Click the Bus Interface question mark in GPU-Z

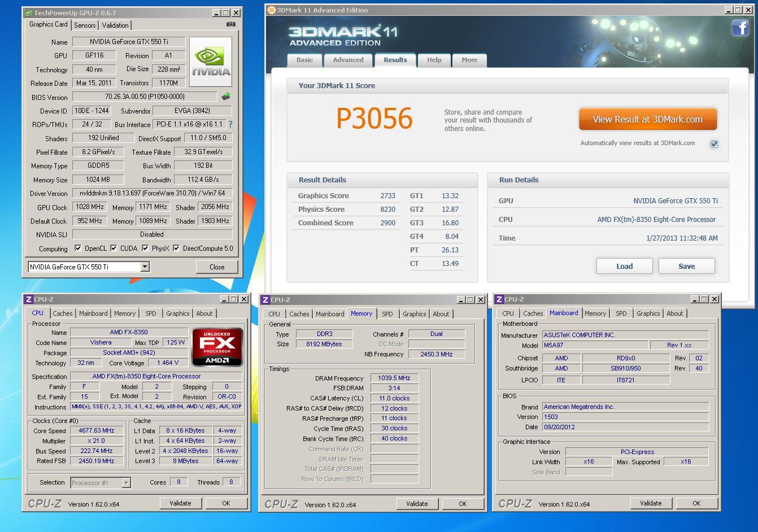230,124
